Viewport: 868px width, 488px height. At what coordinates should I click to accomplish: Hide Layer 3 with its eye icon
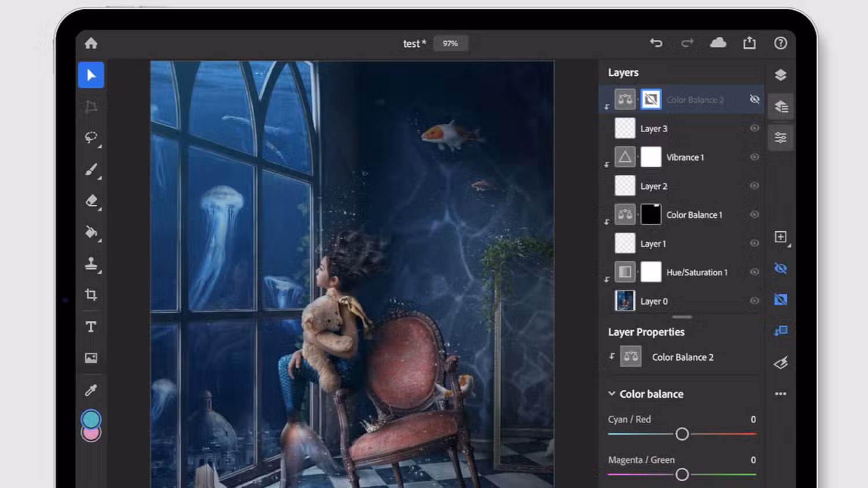point(755,128)
